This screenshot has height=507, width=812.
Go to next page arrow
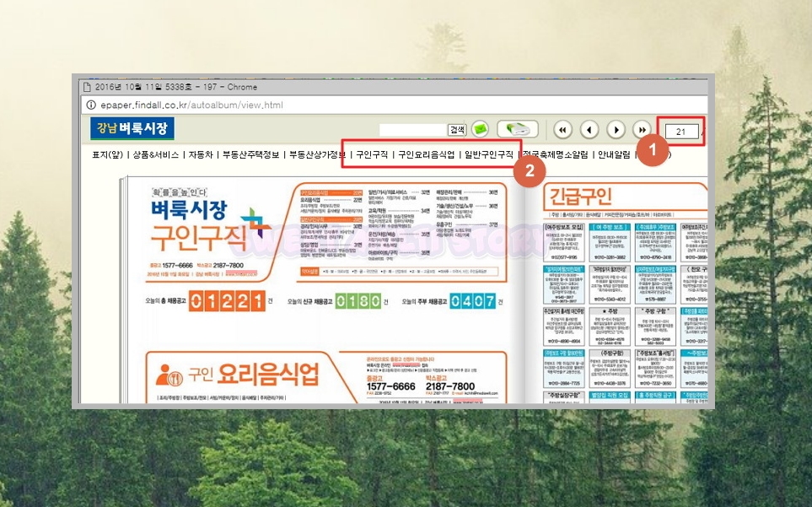coord(616,129)
